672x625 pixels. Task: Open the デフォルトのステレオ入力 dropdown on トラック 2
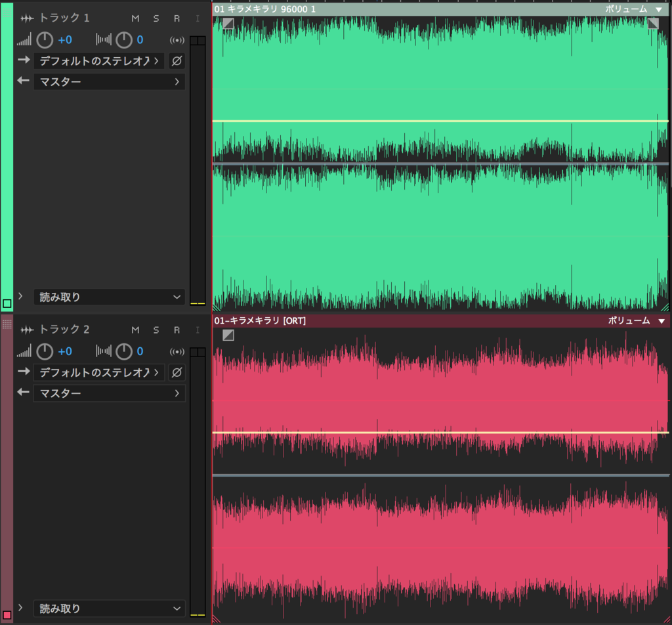point(99,372)
